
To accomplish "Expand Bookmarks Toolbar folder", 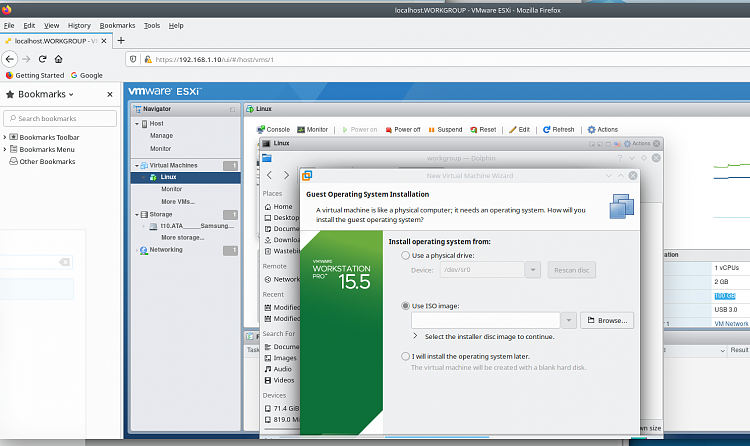I will (5, 137).
